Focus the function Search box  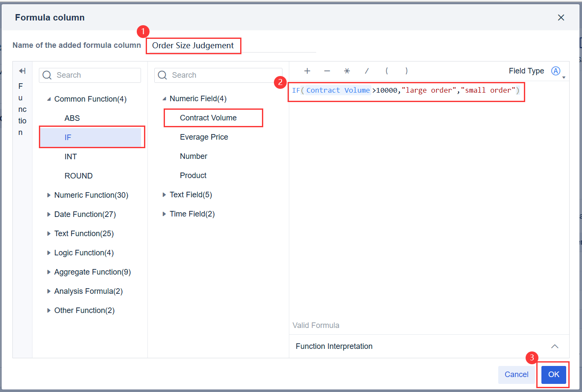90,75
